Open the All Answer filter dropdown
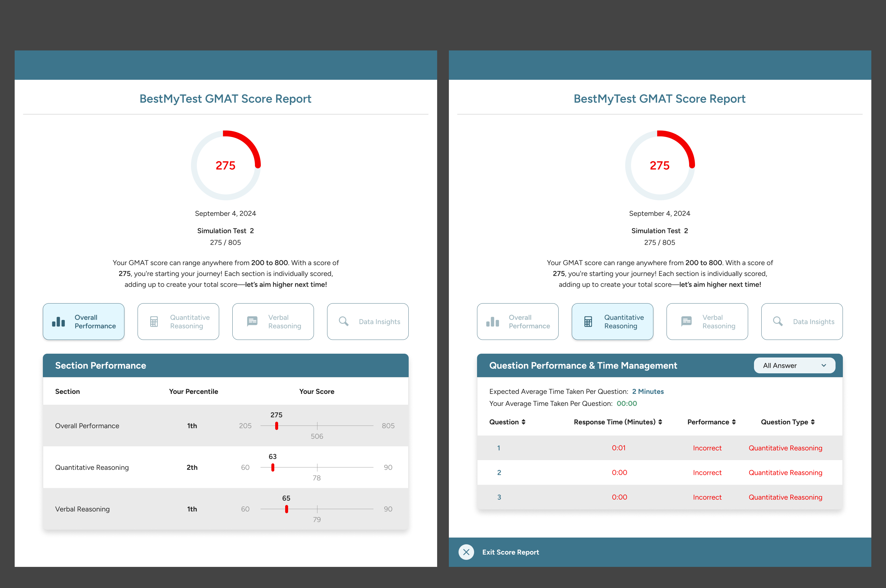Screen dimensions: 886x588 [x=794, y=366]
